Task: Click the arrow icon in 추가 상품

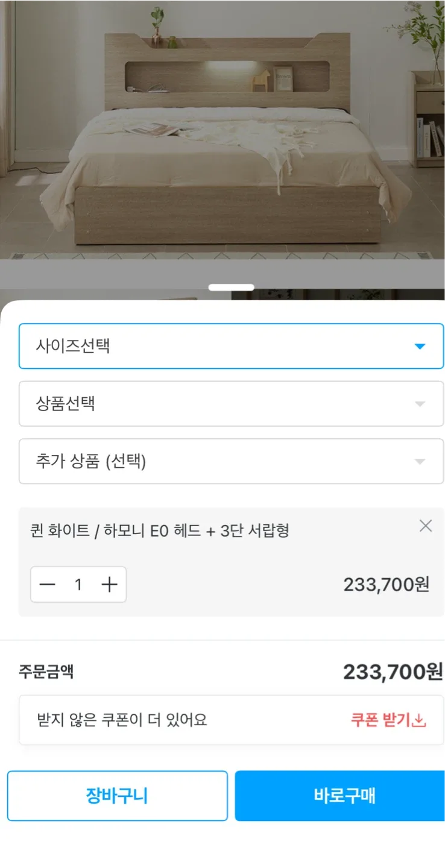Action: [x=420, y=462]
